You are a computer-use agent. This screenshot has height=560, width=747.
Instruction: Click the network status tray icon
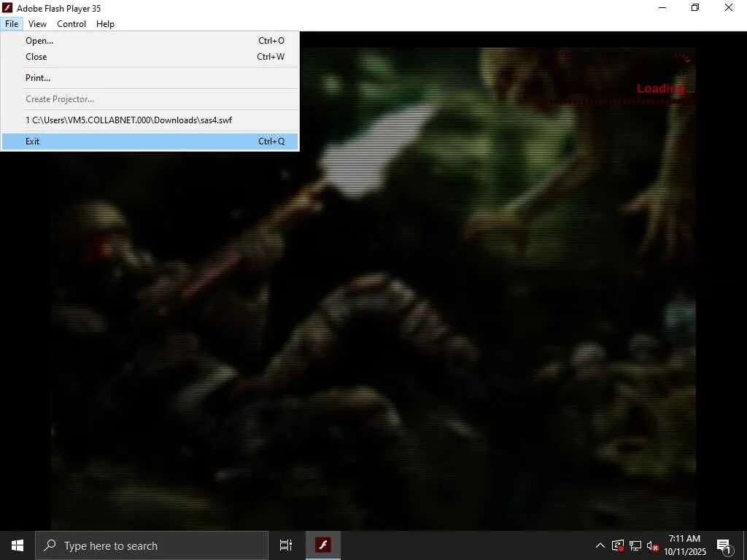(x=635, y=545)
